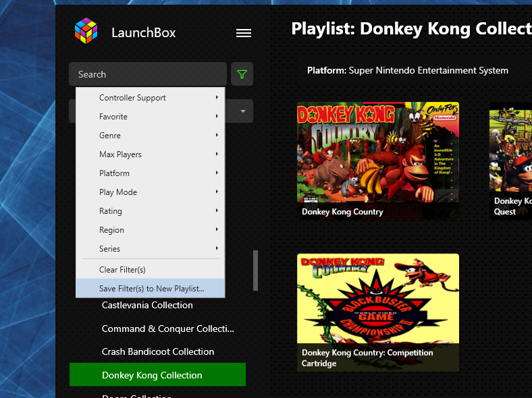Open the Region filter submenu

tap(151, 230)
